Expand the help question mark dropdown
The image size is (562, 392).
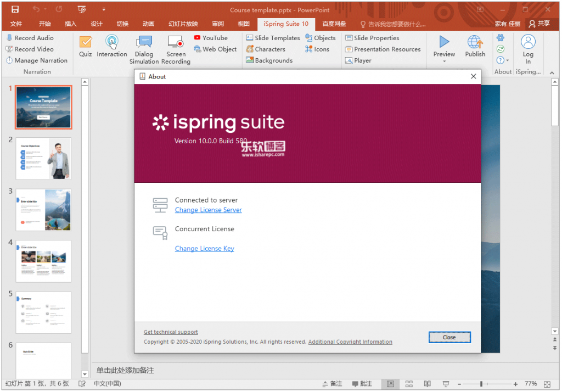click(507, 60)
